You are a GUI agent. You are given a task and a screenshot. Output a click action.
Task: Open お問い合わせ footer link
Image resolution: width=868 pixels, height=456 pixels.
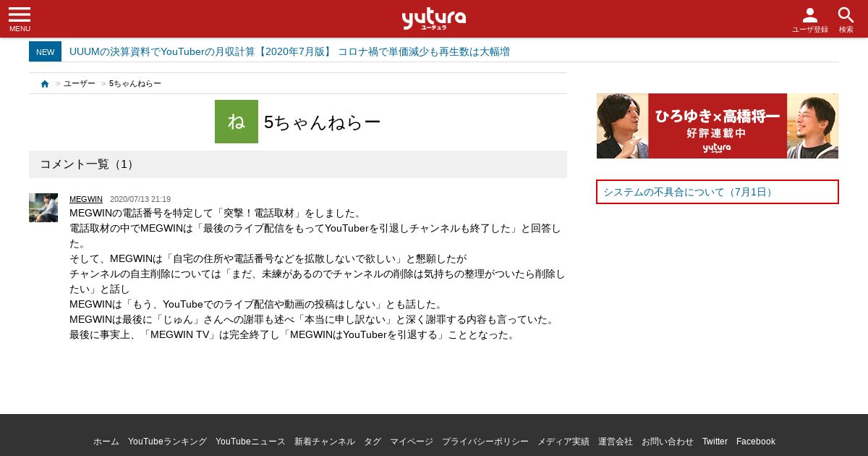point(668,442)
